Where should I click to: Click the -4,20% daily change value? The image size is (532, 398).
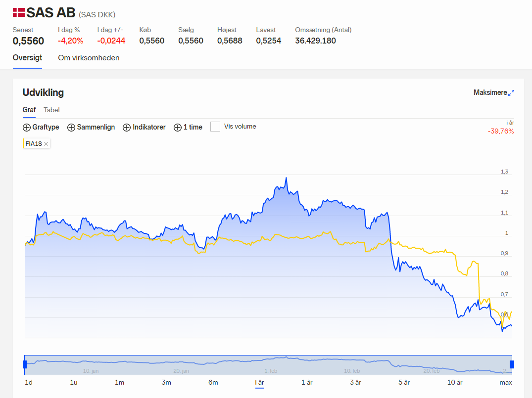pyautogui.click(x=71, y=41)
